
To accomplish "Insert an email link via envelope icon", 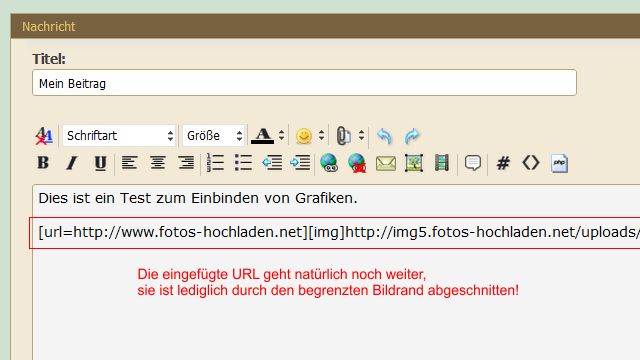I will 386,164.
